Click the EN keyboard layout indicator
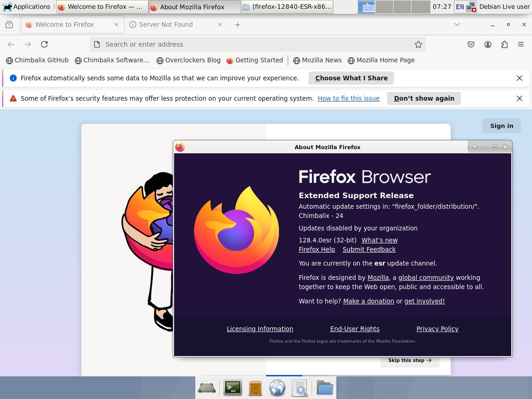Screen dimensions: 532x399 click(460, 7)
